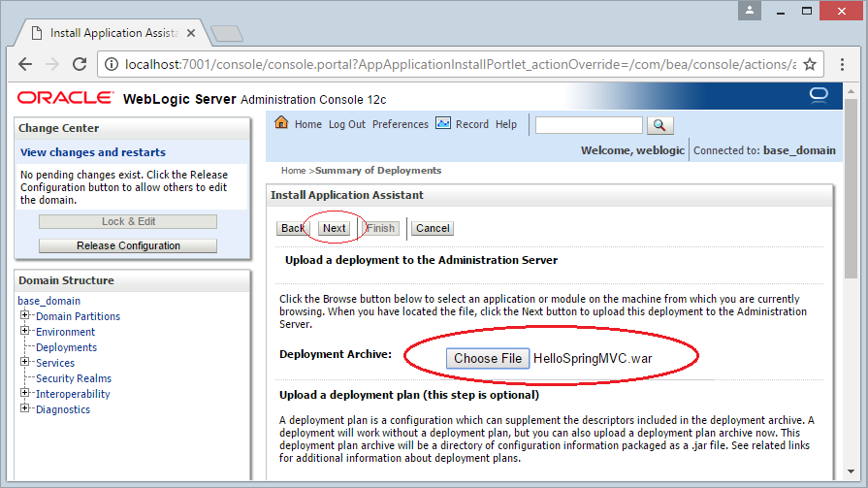868x488 pixels.
Task: Close the Install Application Assistant tab
Action: [191, 33]
